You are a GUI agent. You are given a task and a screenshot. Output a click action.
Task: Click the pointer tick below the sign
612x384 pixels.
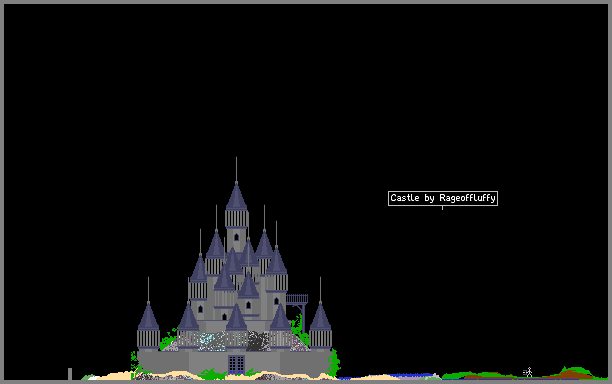(442, 208)
